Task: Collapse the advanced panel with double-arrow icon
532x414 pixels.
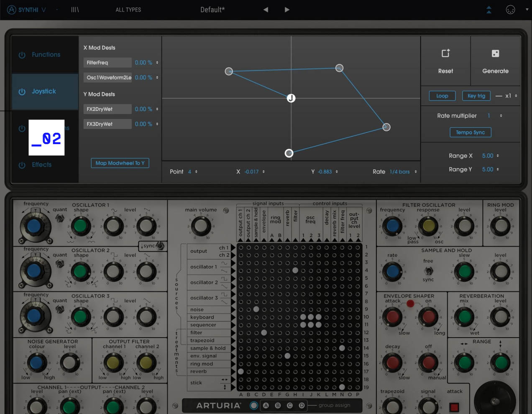Action: point(489,10)
